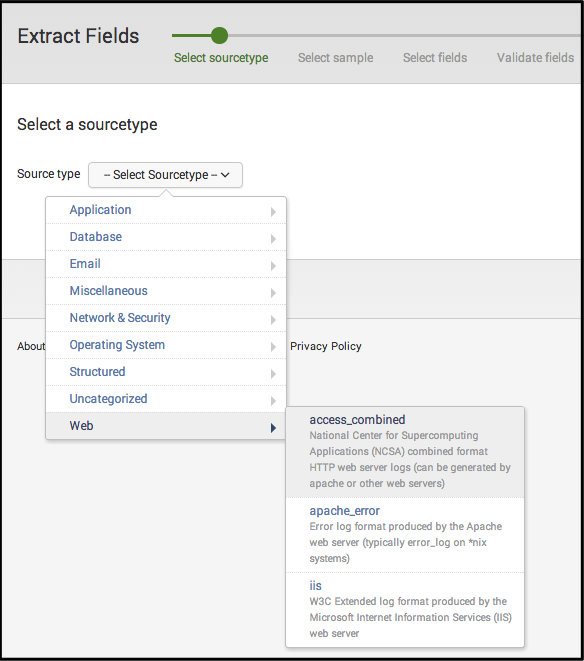
Task: Click the arrow icon beside Database
Action: tap(273, 239)
